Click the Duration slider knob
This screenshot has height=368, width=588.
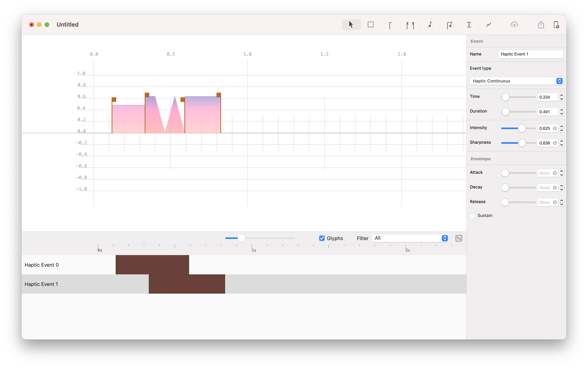click(x=505, y=112)
